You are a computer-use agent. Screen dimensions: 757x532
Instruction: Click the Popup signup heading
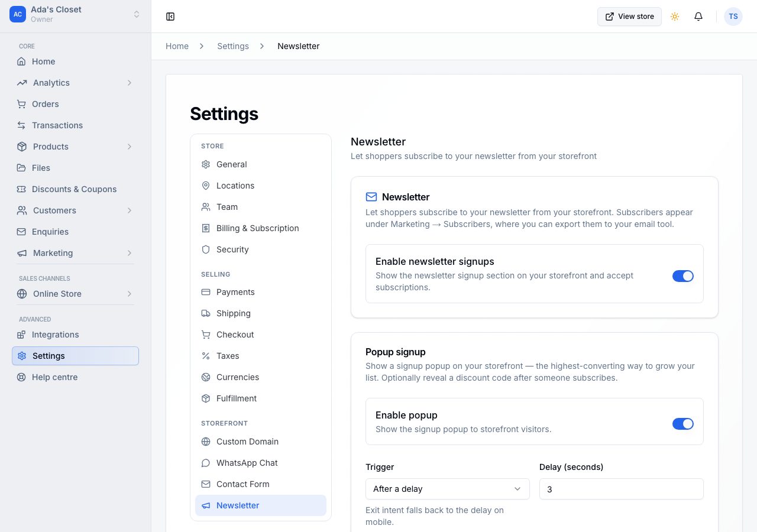tap(396, 352)
